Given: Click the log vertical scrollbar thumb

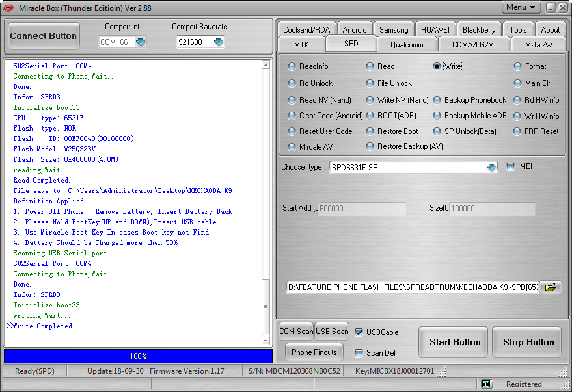Looking at the screenshot, I should coord(266,307).
